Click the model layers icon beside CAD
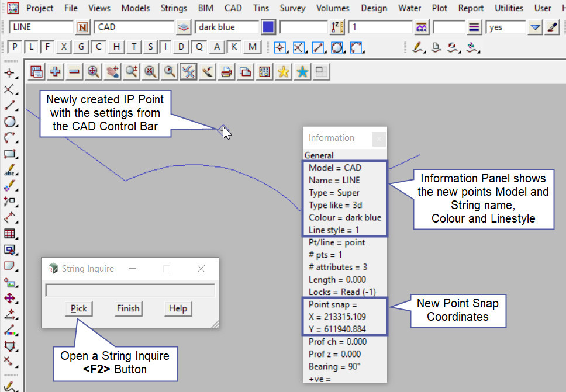566x392 pixels. pyautogui.click(x=184, y=27)
